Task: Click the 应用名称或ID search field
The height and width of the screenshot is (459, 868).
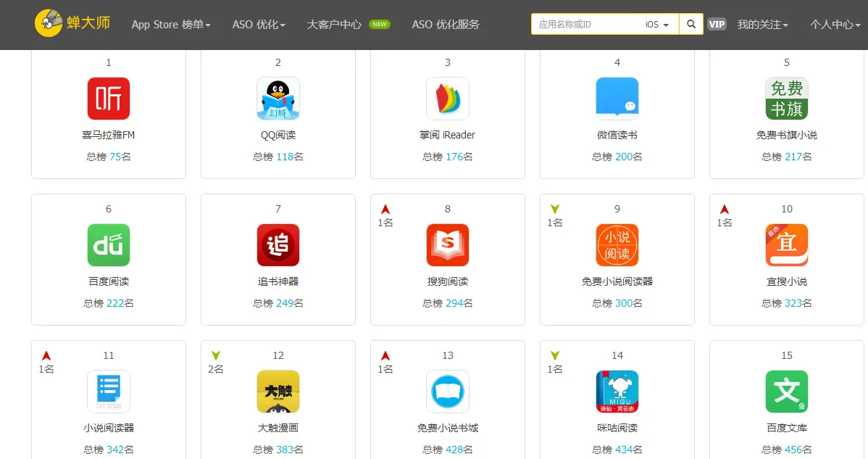Action: [587, 25]
